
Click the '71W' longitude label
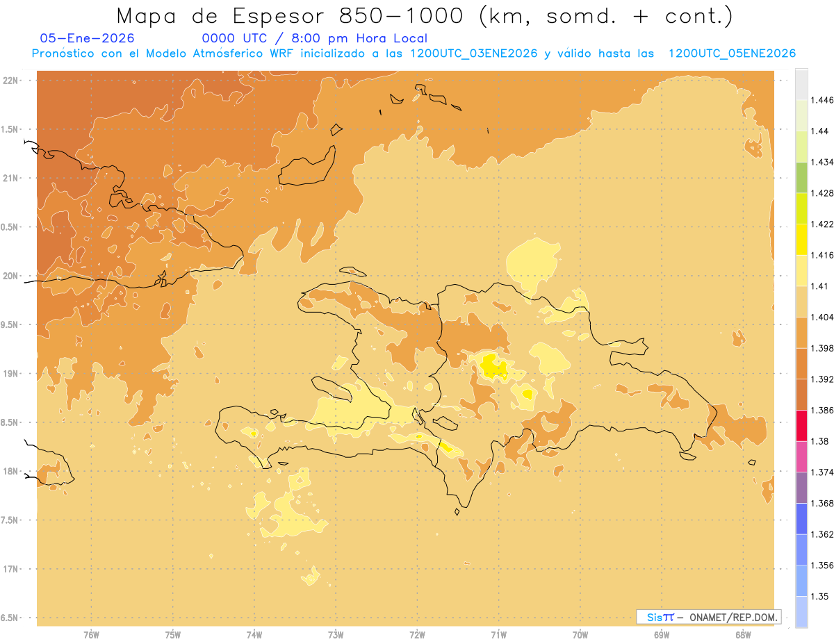pos(498,635)
